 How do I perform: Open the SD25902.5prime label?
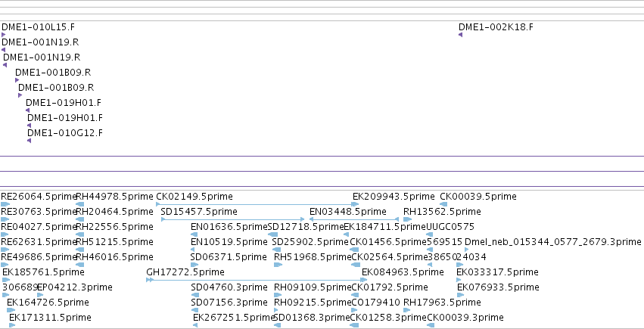310,242
